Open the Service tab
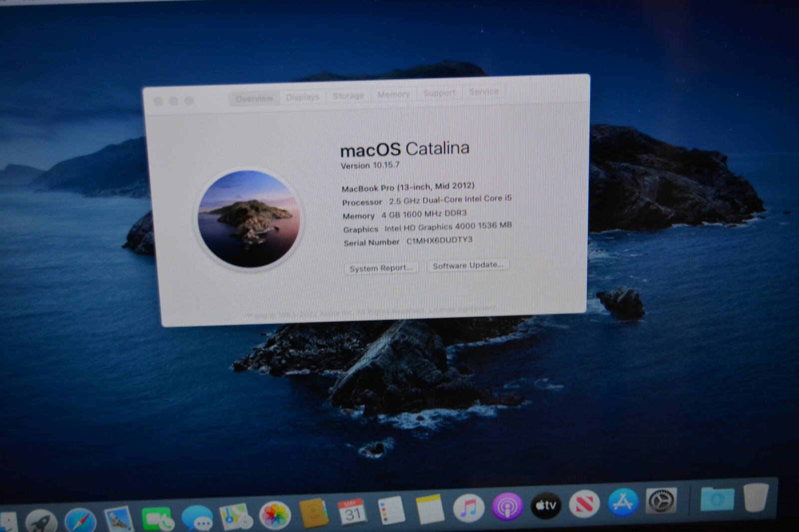799x532 pixels. tap(483, 92)
